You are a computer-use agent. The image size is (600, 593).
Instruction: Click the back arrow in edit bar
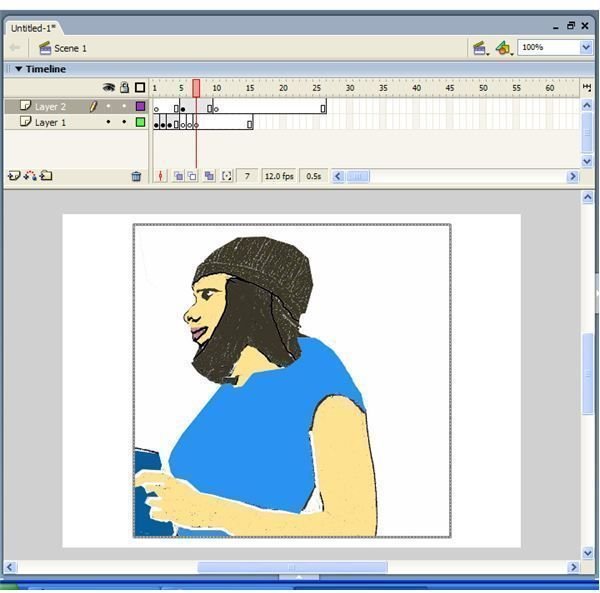pos(15,48)
